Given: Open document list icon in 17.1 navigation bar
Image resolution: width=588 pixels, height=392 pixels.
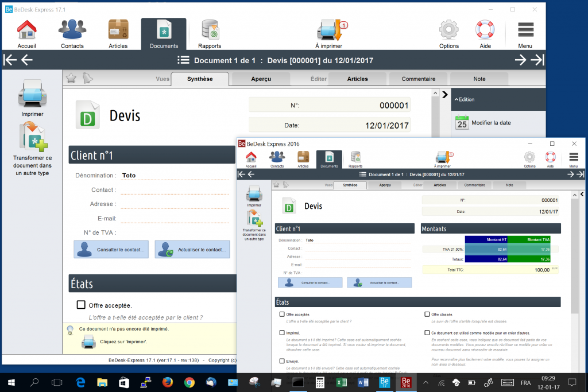Looking at the screenshot, I should click(183, 60).
